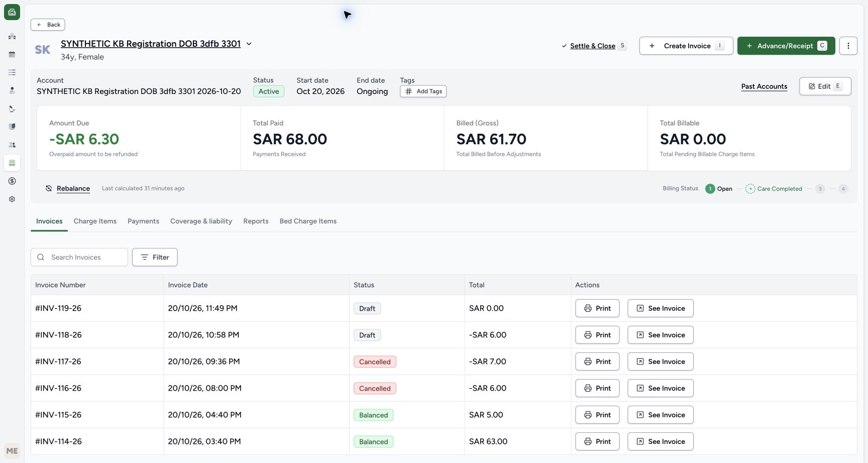Print invoice #INV-119-26
This screenshot has height=463, width=868.
[x=597, y=308]
